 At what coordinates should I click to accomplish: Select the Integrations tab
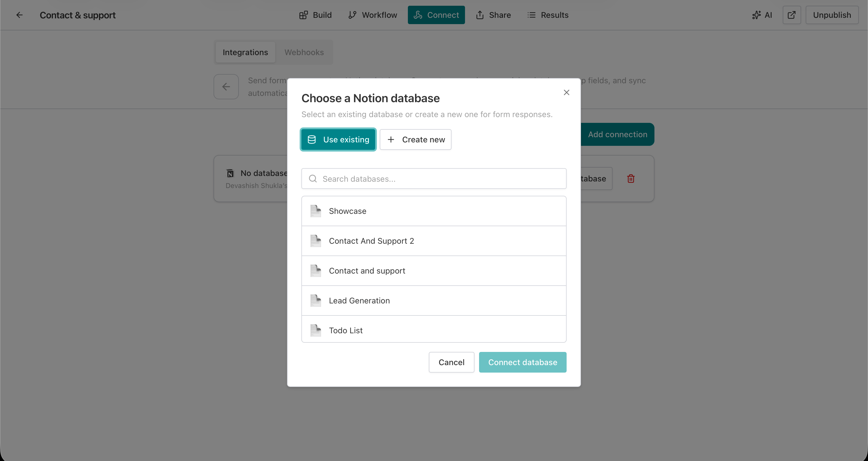click(x=245, y=52)
